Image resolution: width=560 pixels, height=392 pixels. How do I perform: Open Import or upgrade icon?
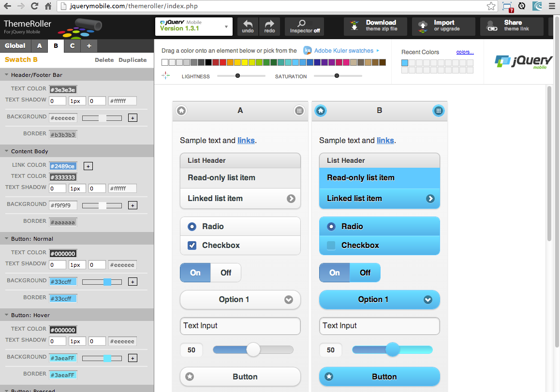(423, 26)
